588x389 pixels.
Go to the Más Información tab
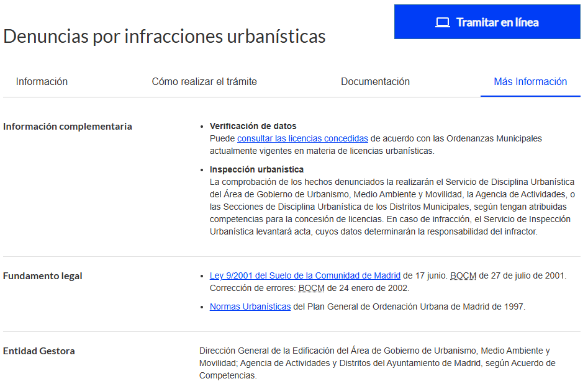pyautogui.click(x=530, y=82)
